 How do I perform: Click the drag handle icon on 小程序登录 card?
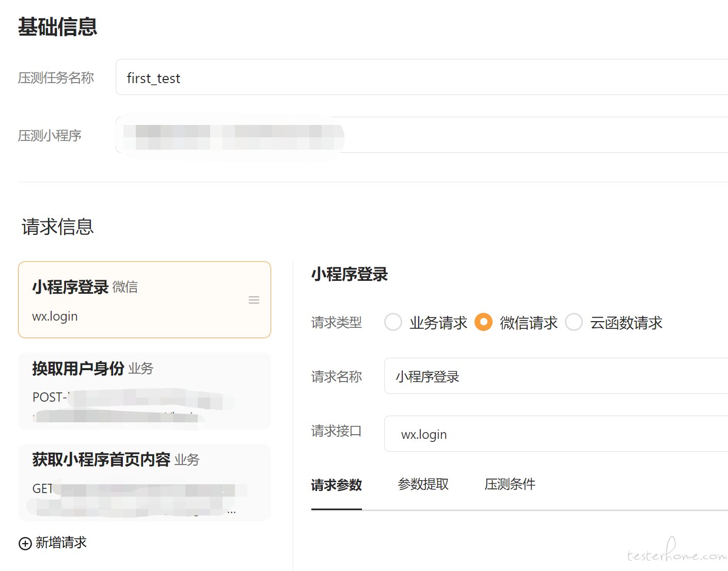(254, 300)
